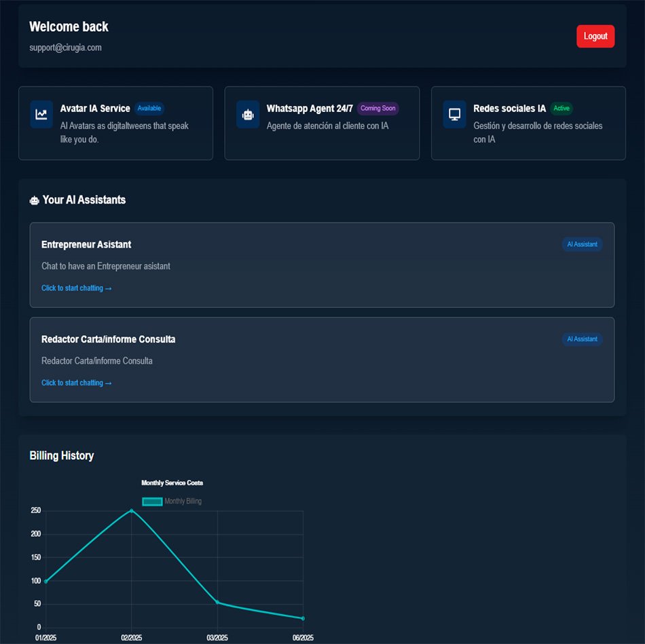Click the Whatsapp Agent robot icon
This screenshot has width=645, height=644.
(x=248, y=114)
